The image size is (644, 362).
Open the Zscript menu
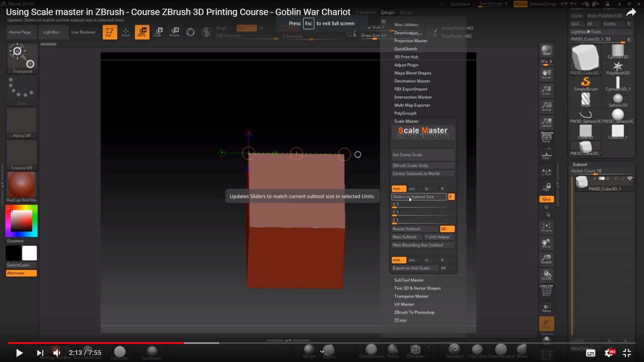click(x=406, y=12)
